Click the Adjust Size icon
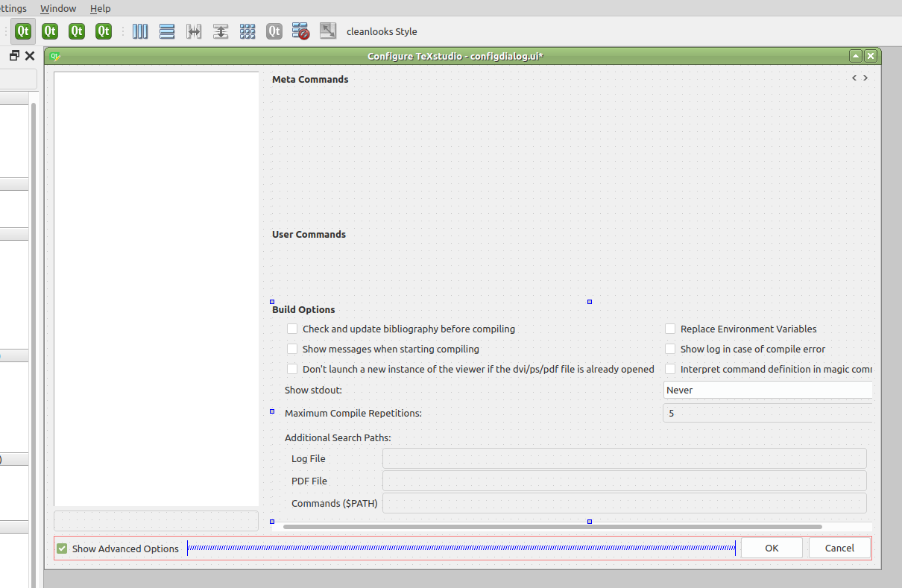The width and height of the screenshot is (902, 588). (x=327, y=31)
